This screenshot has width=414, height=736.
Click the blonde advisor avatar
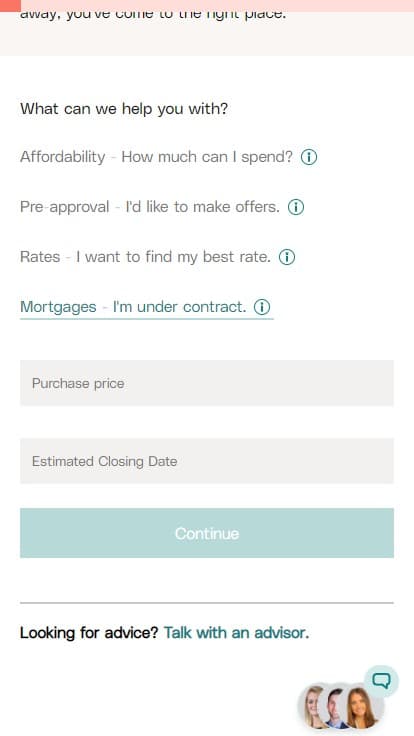point(314,707)
